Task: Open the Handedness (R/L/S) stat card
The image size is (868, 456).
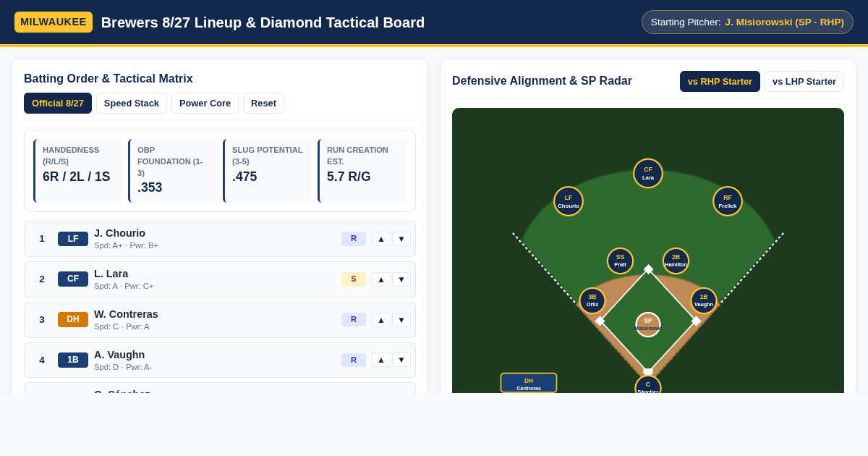Action: 77,171
